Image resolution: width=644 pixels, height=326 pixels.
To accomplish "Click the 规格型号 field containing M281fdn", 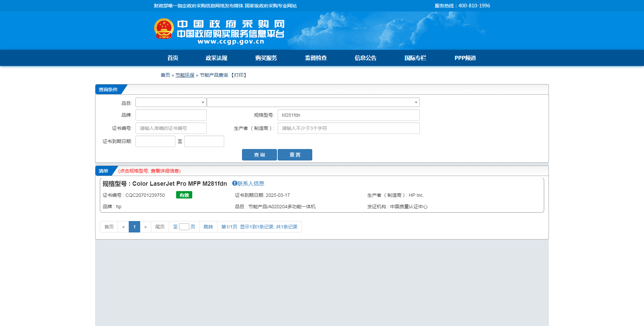I will [x=348, y=115].
